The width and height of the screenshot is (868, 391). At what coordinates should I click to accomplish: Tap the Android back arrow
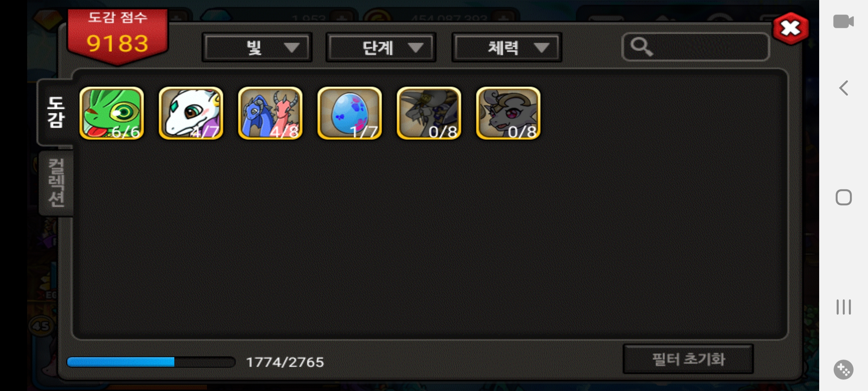click(x=844, y=88)
